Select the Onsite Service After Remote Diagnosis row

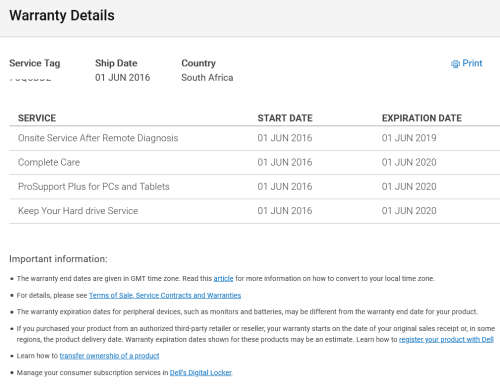[254, 138]
